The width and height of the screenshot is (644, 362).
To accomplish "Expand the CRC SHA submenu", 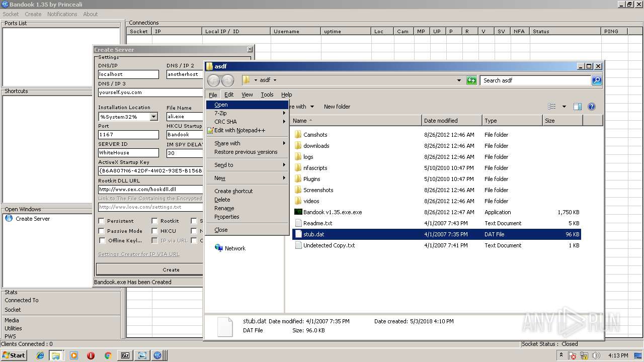I will tap(284, 122).
